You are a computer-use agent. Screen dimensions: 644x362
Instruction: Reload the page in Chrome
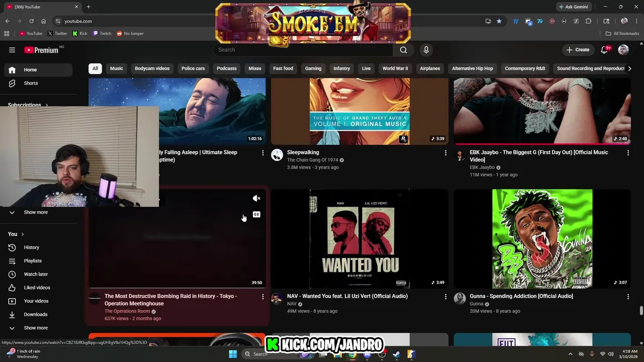pyautogui.click(x=31, y=21)
